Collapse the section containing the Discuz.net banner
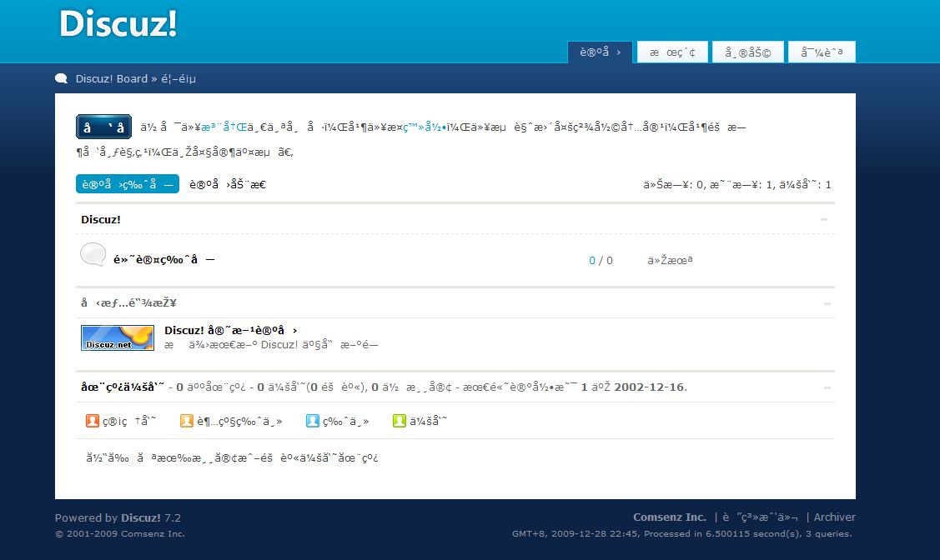This screenshot has height=560, width=940. click(x=827, y=303)
